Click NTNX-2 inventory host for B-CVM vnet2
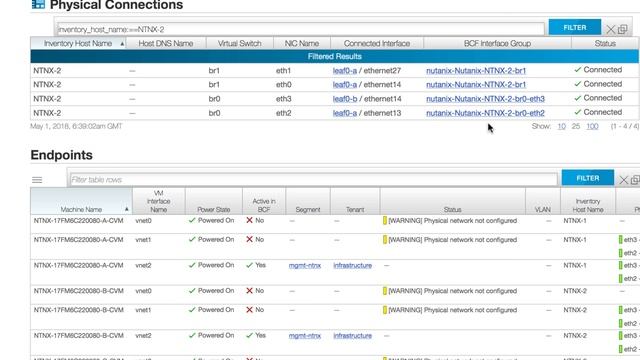 click(575, 336)
